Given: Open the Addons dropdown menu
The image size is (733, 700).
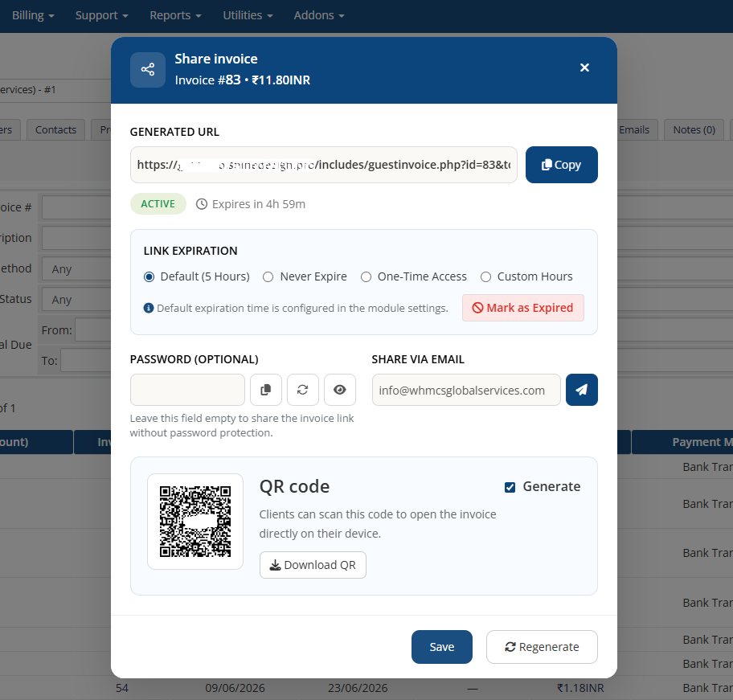Looking at the screenshot, I should [x=319, y=15].
